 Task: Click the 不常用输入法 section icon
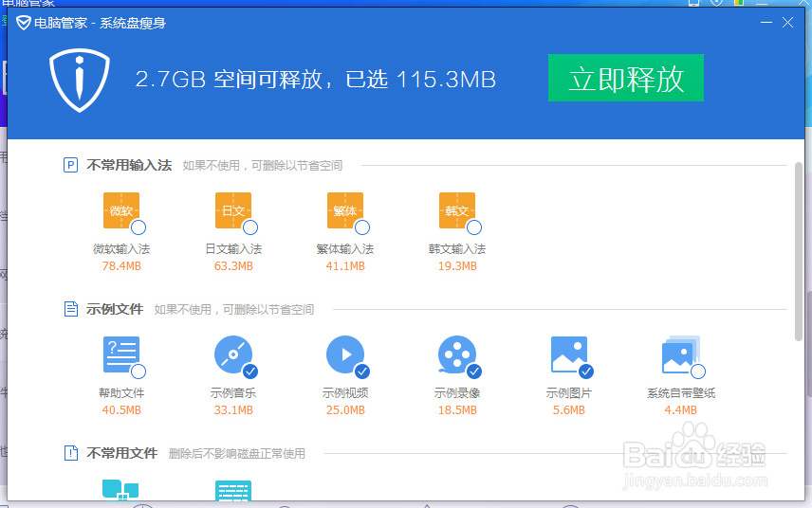point(70,165)
